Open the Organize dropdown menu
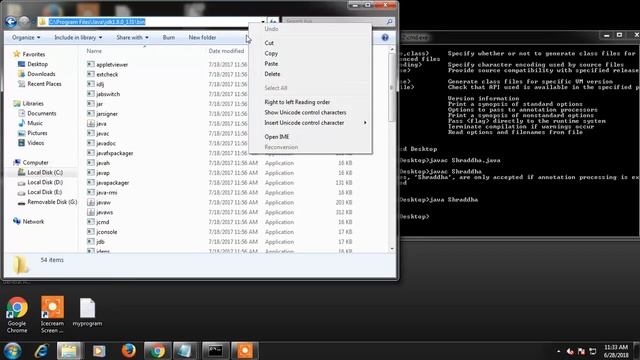 26,38
